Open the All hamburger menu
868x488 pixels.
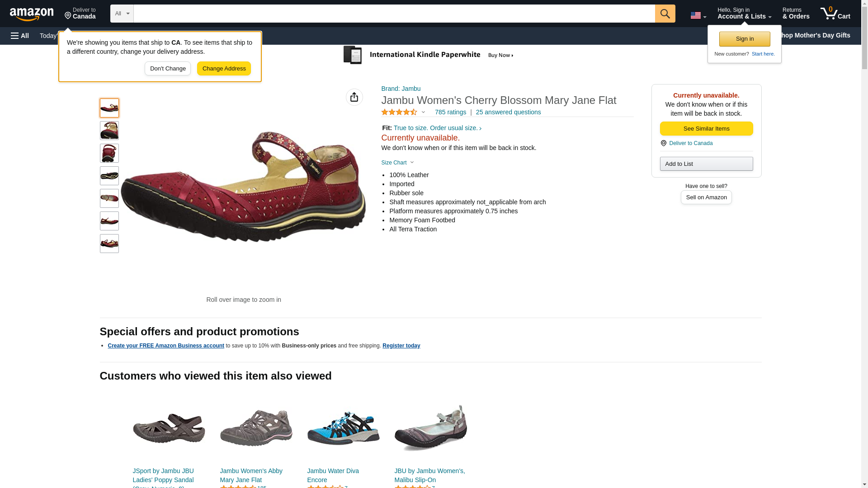(x=20, y=36)
